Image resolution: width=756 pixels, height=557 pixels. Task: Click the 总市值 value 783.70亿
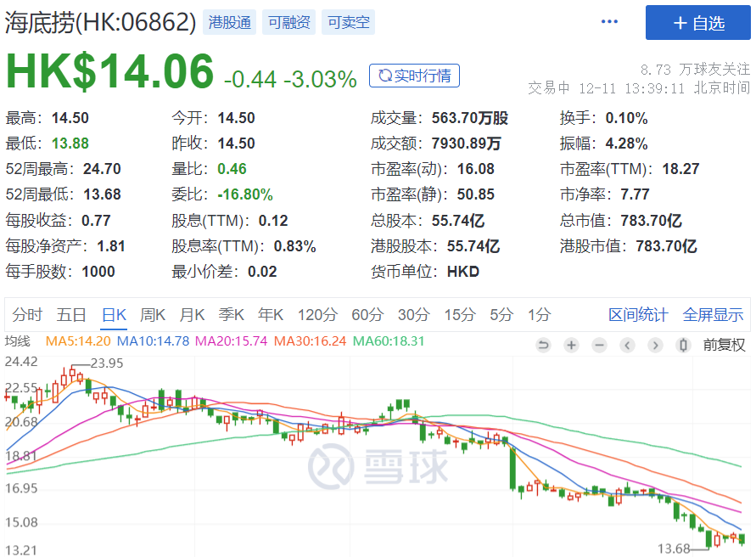tap(651, 221)
